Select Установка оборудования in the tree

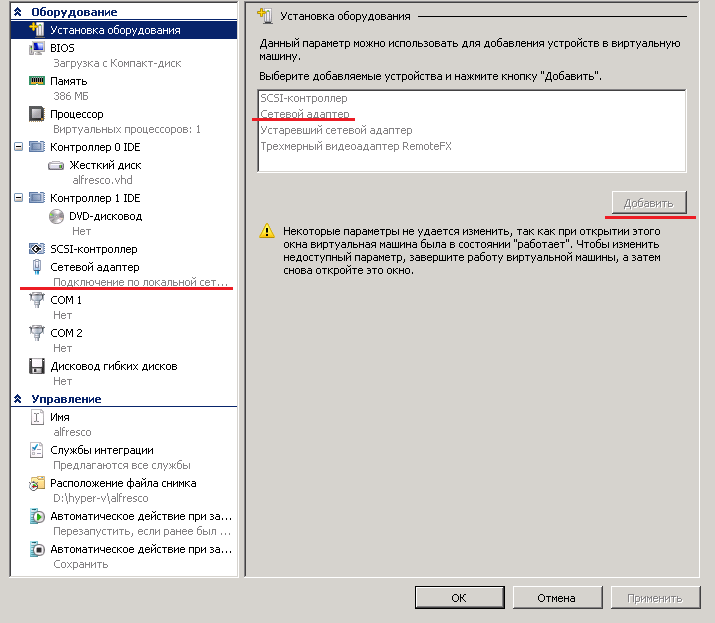pyautogui.click(x=124, y=30)
